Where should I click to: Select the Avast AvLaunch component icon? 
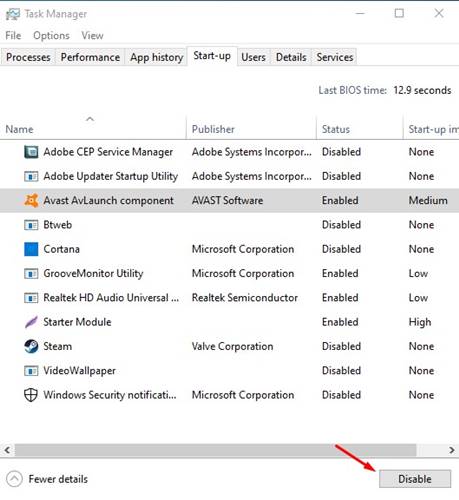[x=31, y=200]
